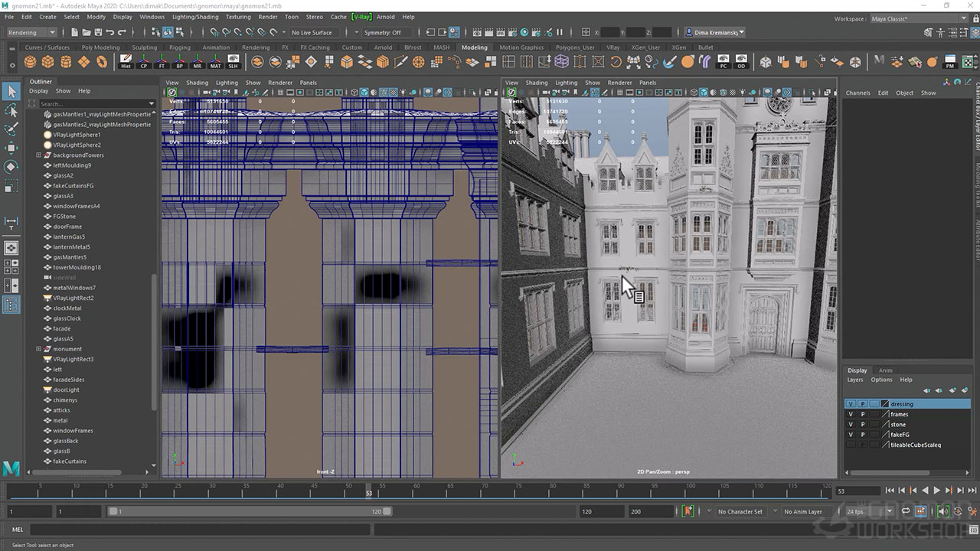Toggle visibility of the frames layer
Screen dimensions: 980x551
850,414
